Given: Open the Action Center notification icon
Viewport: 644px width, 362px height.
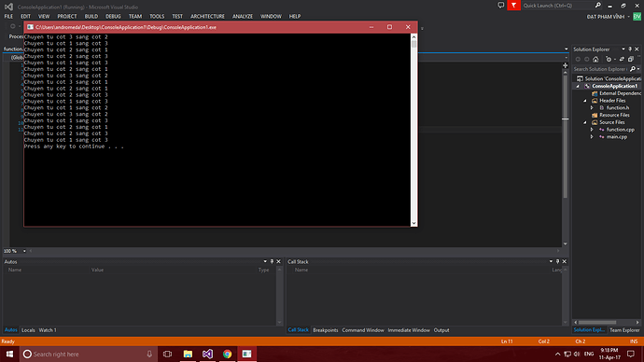Looking at the screenshot, I should click(631, 354).
